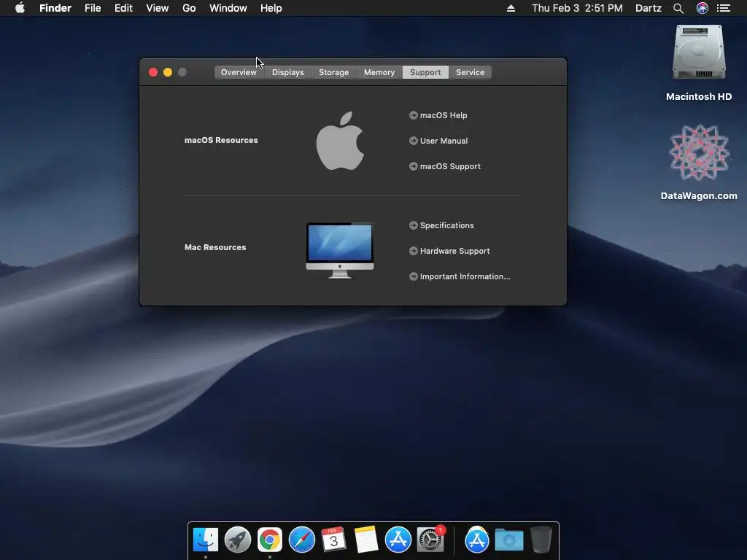Select the Macintosh HD desktop drive icon
Viewport: 747px width, 560px height.
pyautogui.click(x=699, y=52)
